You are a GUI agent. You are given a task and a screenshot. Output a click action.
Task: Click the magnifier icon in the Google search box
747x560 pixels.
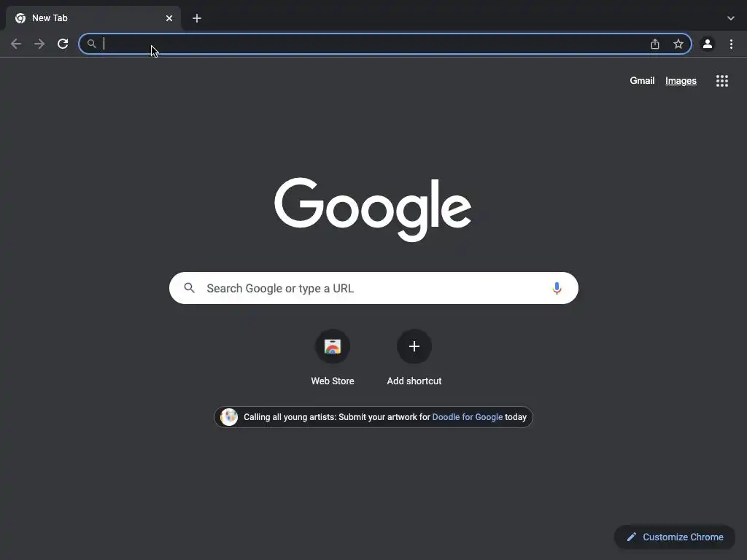tap(190, 288)
